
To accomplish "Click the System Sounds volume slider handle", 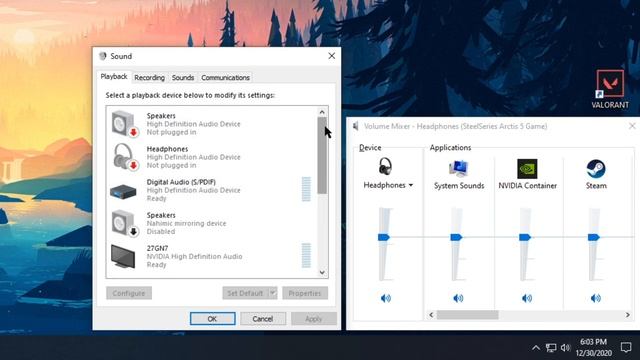I will [x=456, y=237].
